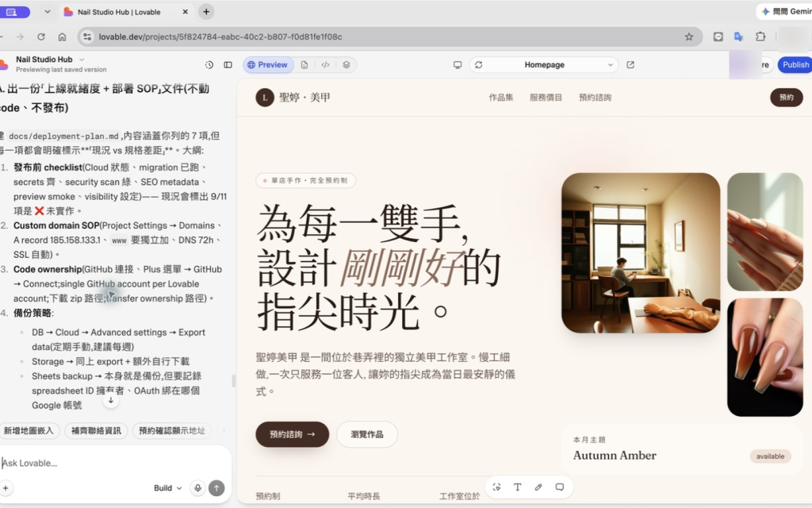The height and width of the screenshot is (508, 812).
Task: Open preview in new tab icon
Action: [x=630, y=65]
